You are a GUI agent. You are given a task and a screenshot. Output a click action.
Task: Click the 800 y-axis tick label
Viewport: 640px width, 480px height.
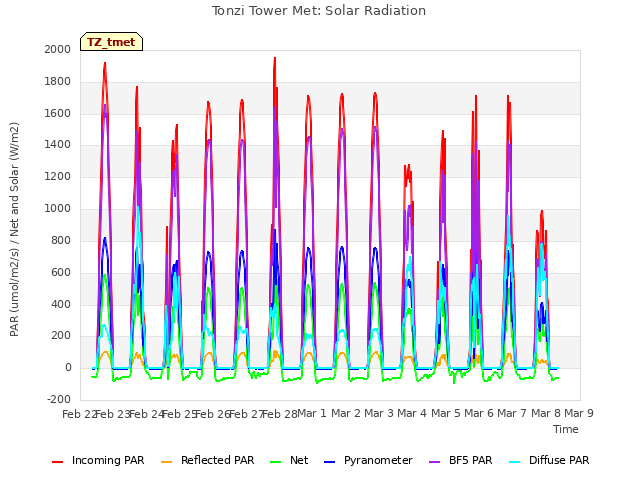(x=61, y=240)
